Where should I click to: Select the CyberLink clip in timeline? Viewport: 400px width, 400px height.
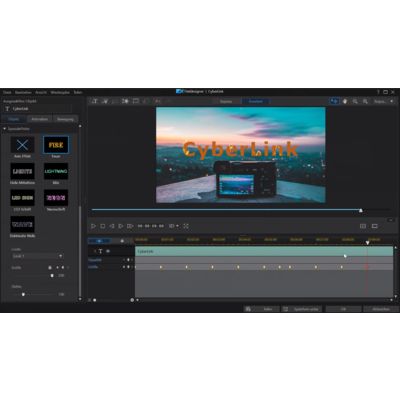pos(264,251)
